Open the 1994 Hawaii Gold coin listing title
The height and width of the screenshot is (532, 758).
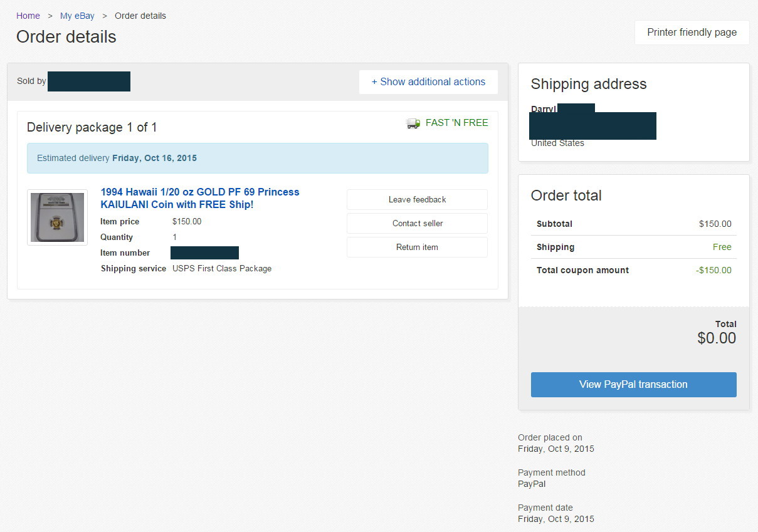[200, 198]
